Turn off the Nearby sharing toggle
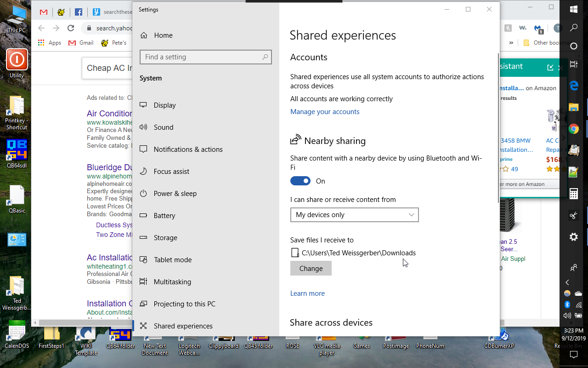This screenshot has height=368, width=588. tap(300, 181)
